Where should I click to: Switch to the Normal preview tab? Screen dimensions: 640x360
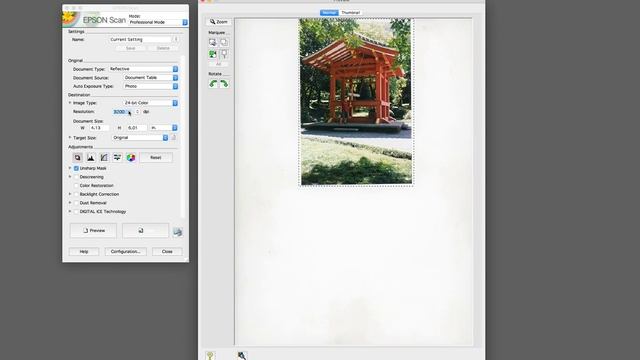(329, 13)
